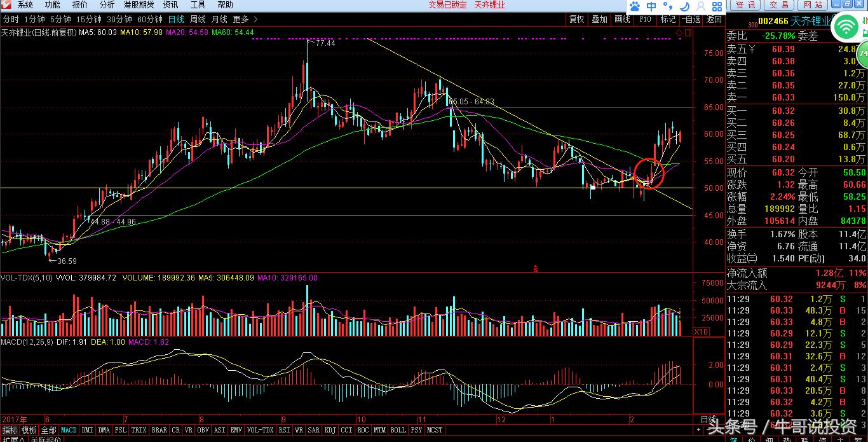Open the 分析 menu

(107, 5)
